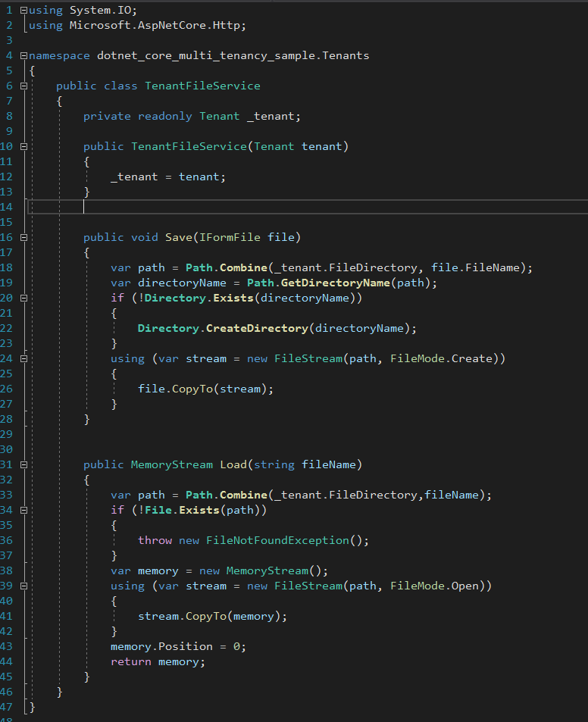588x722 pixels.
Task: Place cursor on empty line 14
Action: (308, 207)
